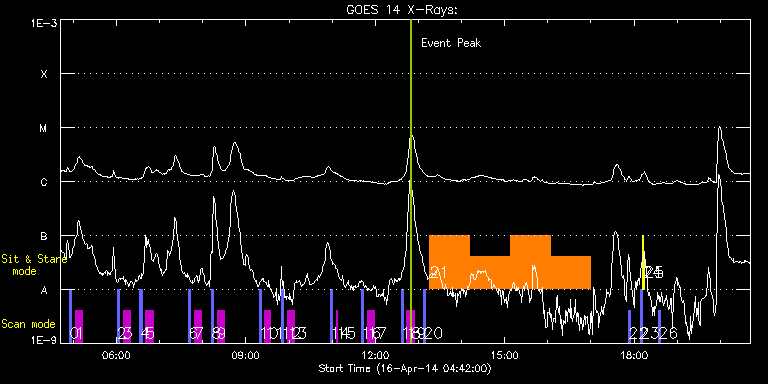
Task: Click the yellow marker line numbered 24/25
Action: click(x=643, y=263)
